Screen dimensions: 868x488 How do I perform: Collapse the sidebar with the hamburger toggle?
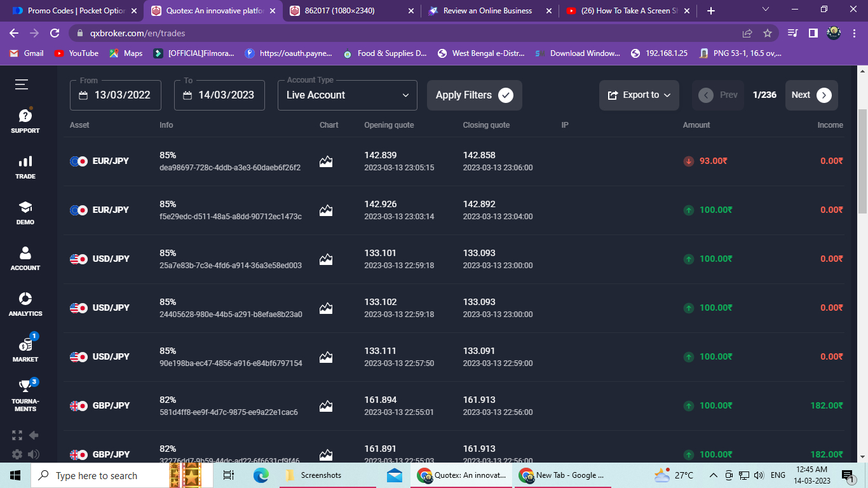20,84
